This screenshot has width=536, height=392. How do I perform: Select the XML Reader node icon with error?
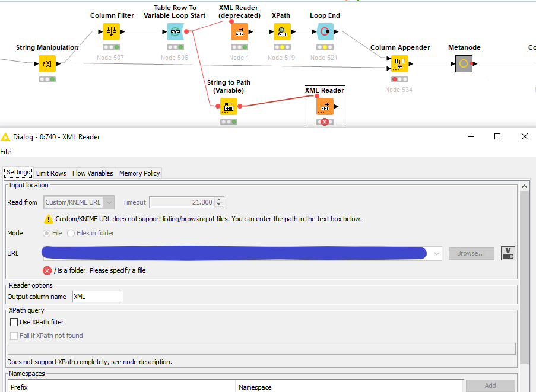coord(325,106)
